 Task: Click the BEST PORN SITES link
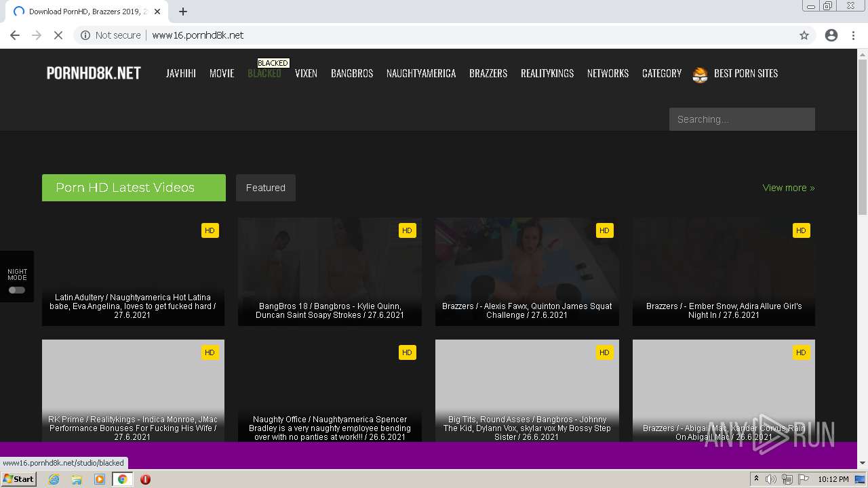pyautogui.click(x=746, y=73)
